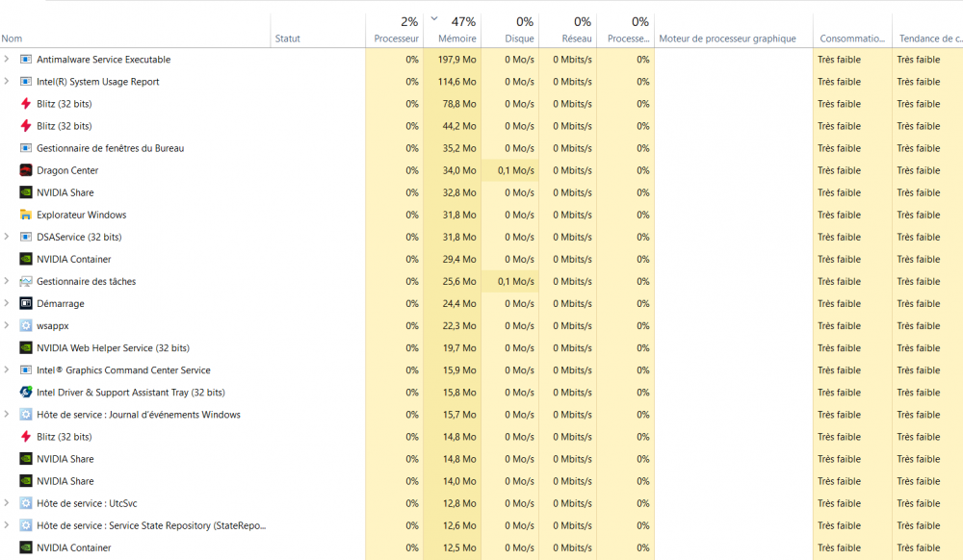Click the NVIDIA Web Helper Service icon
This screenshot has width=963, height=560.
pyautogui.click(x=26, y=348)
